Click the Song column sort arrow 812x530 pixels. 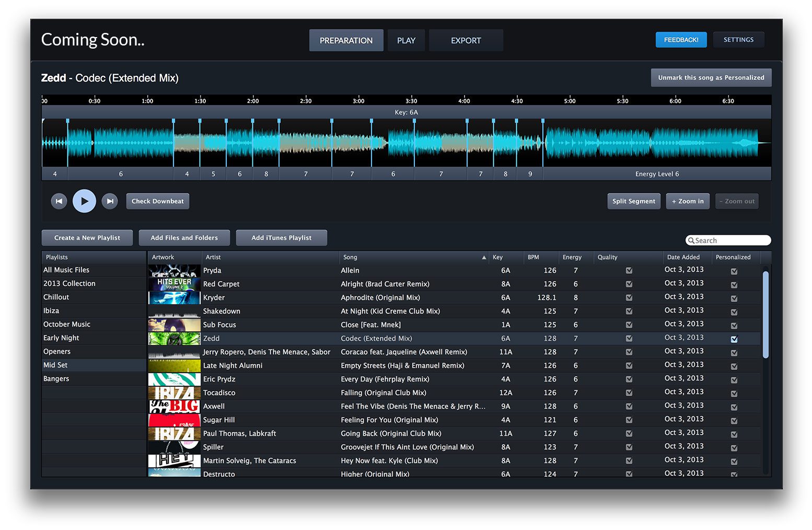[484, 257]
